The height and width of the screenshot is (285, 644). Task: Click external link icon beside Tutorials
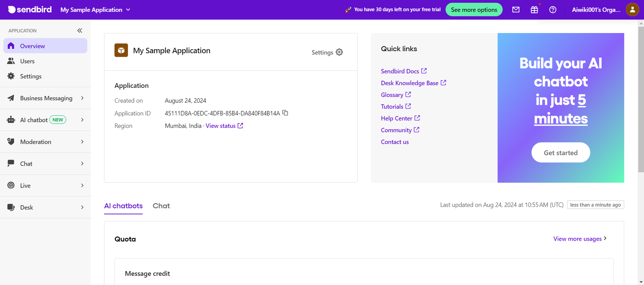tap(408, 106)
